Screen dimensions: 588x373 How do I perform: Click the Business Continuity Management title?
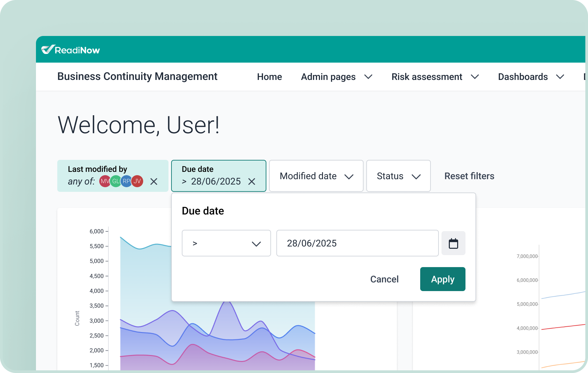pos(137,77)
